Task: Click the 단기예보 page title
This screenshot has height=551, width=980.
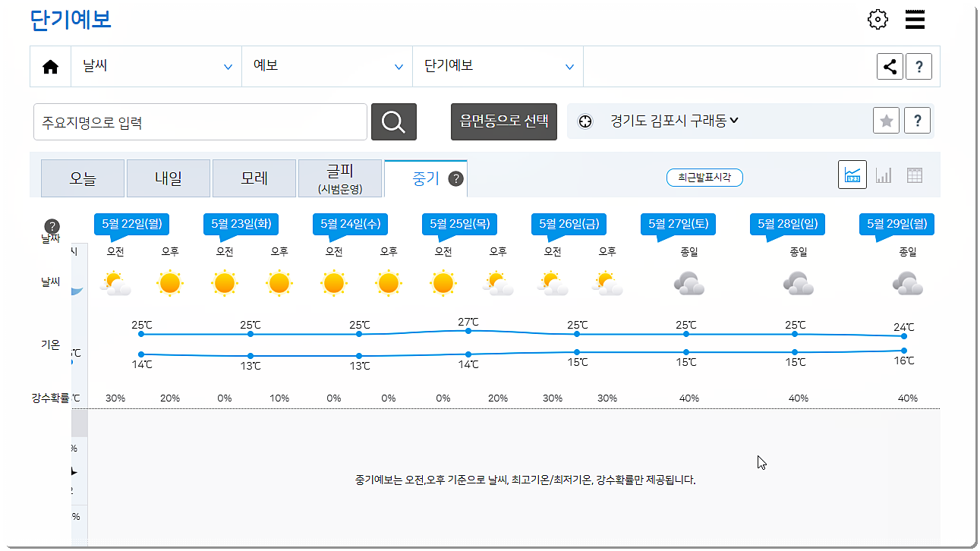Action: coord(71,20)
